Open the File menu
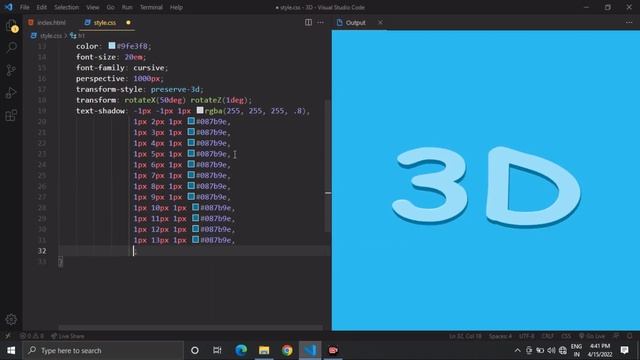This screenshot has height=360, width=640. point(24,7)
